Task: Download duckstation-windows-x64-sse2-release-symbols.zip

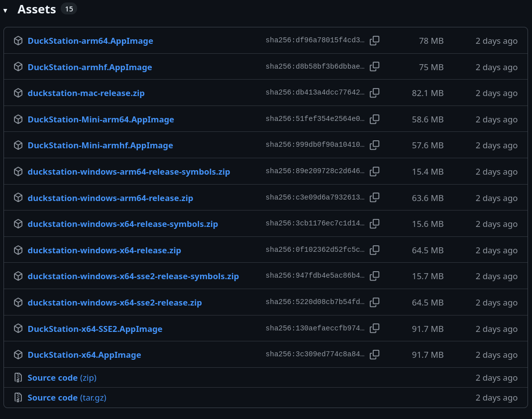Action: pos(133,276)
